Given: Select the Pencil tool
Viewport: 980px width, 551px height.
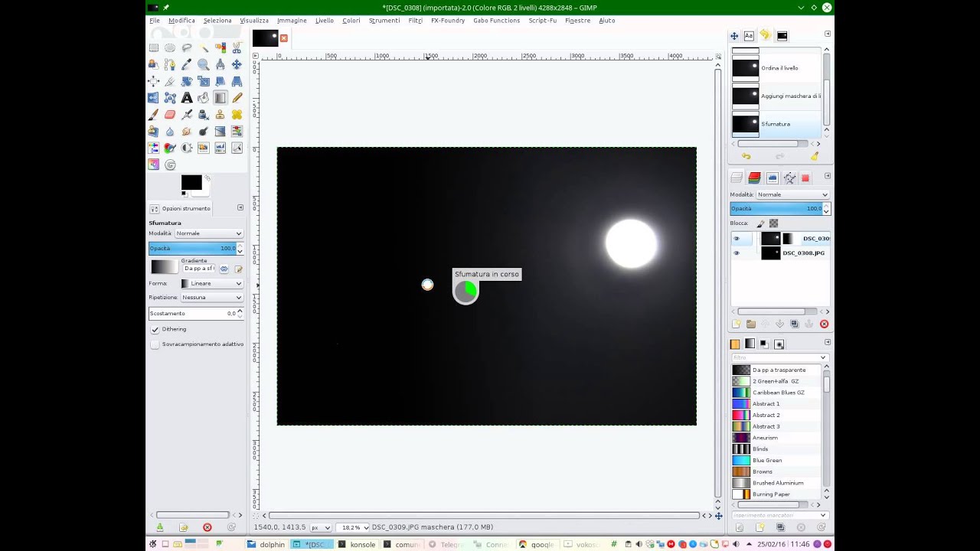Looking at the screenshot, I should point(237,98).
